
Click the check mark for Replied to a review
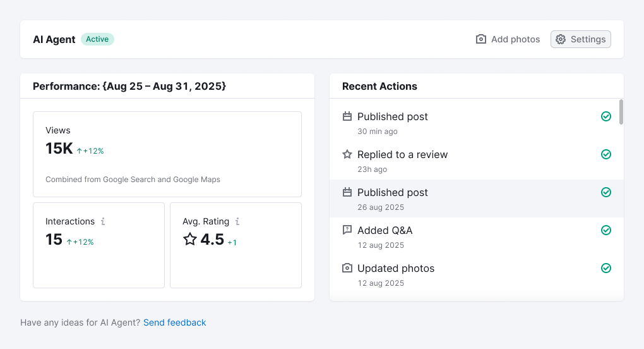coord(606,154)
